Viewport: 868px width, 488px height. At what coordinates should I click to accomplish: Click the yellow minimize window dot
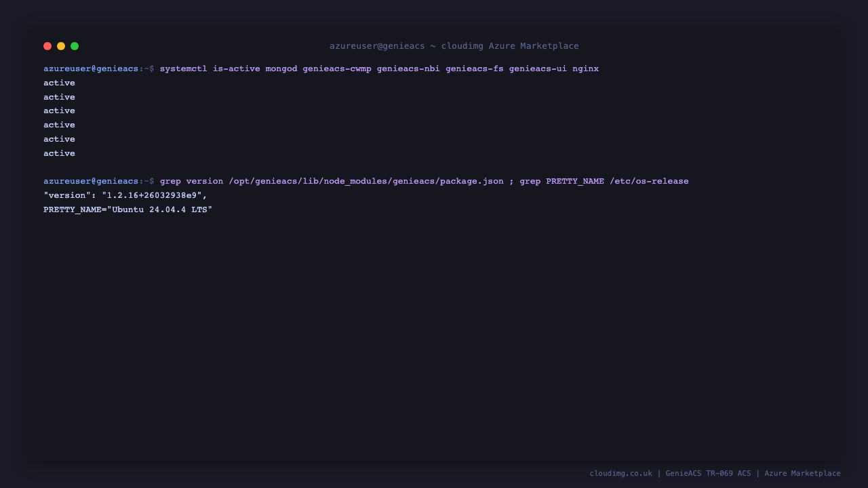click(61, 46)
